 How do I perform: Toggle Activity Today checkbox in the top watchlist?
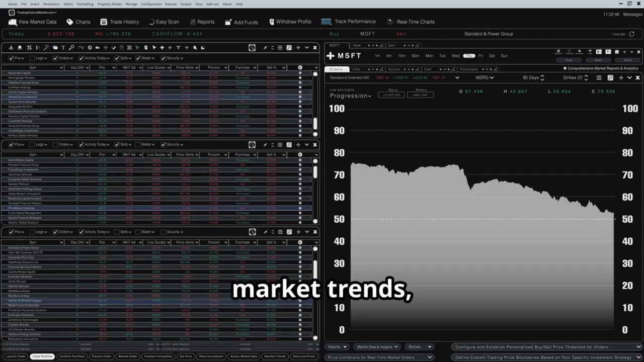click(x=81, y=58)
